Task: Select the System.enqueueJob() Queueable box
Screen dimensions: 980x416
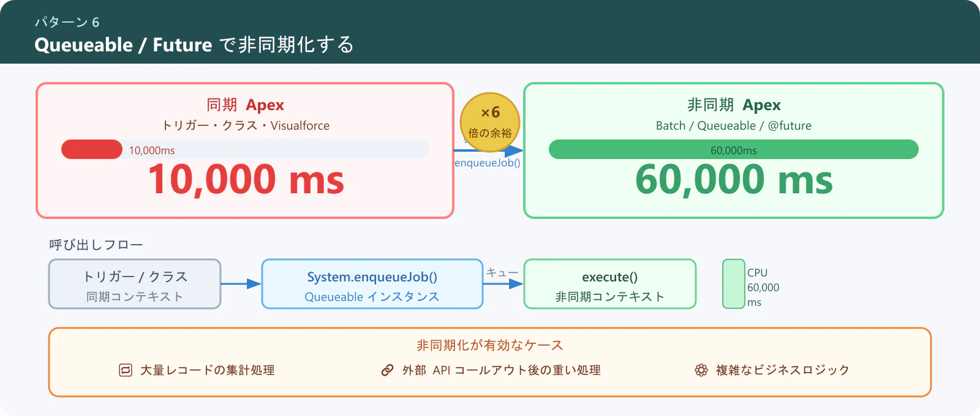Action: click(372, 284)
